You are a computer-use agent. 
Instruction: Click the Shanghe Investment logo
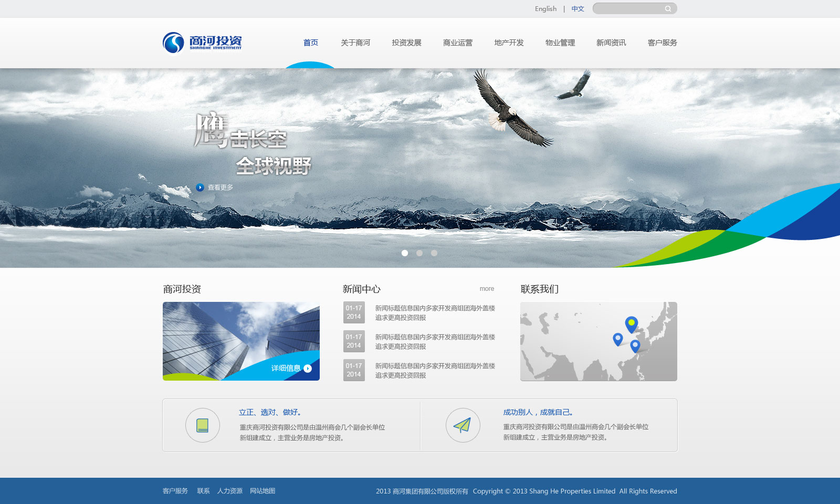[202, 43]
